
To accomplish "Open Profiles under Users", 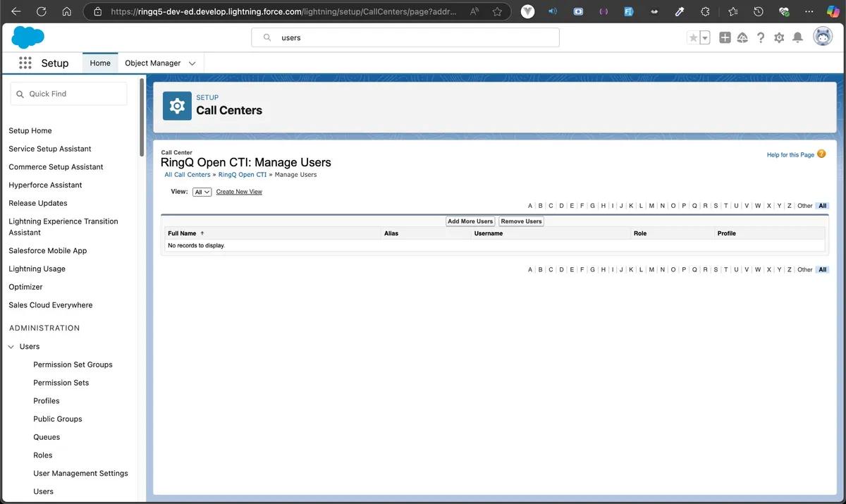I will click(x=47, y=400).
